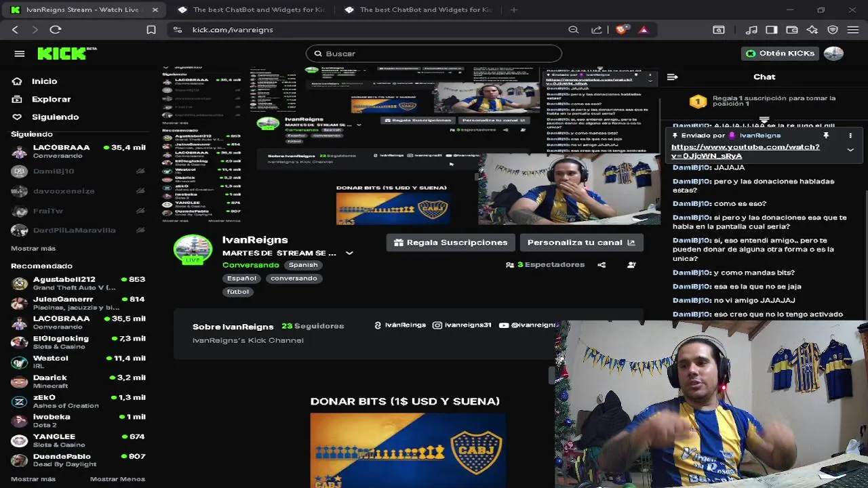Expand Mostrar más under Siguiendo
The height and width of the screenshot is (488, 868).
pyautogui.click(x=33, y=249)
